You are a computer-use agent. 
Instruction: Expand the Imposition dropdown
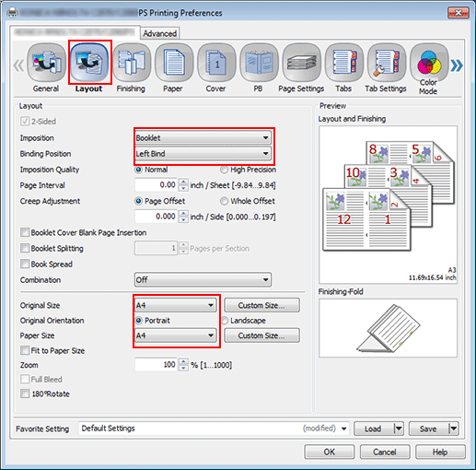[203, 138]
